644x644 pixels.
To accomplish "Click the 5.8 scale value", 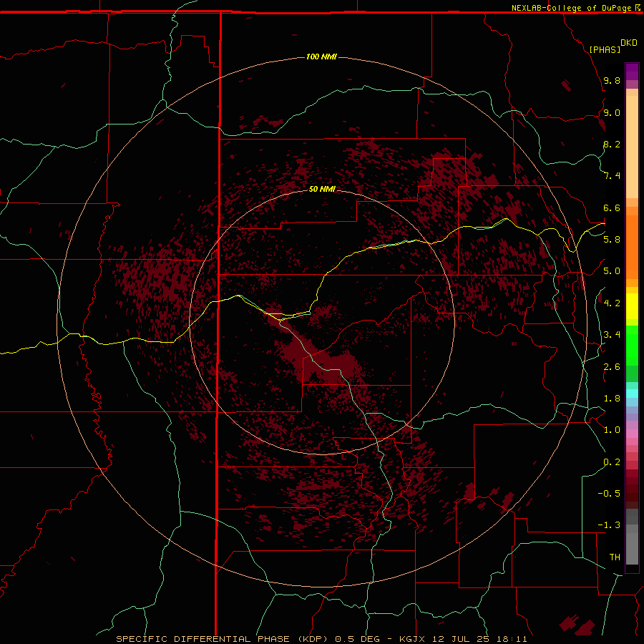I will [x=612, y=239].
